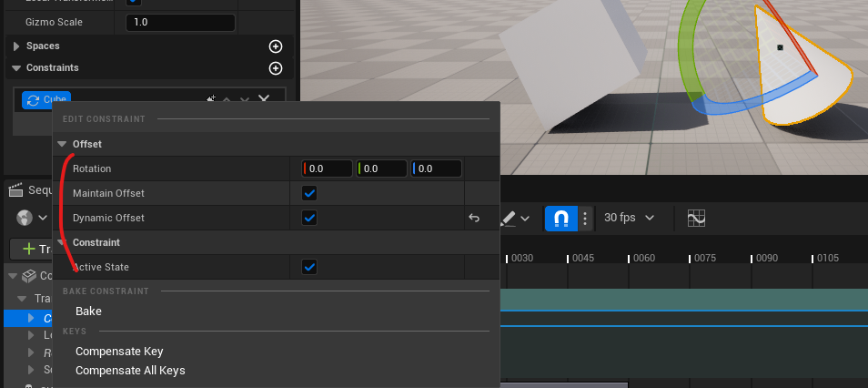Select Compensate Key menu entry
The image size is (868, 388).
coord(119,352)
